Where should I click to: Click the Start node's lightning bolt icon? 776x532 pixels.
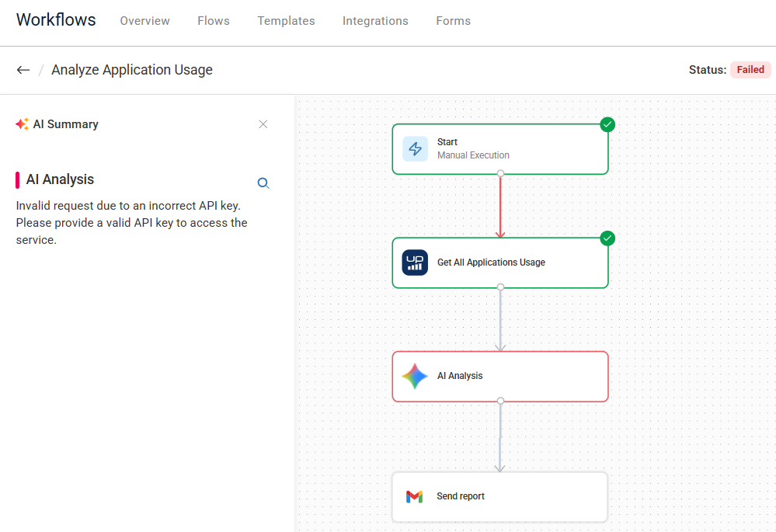tap(414, 148)
